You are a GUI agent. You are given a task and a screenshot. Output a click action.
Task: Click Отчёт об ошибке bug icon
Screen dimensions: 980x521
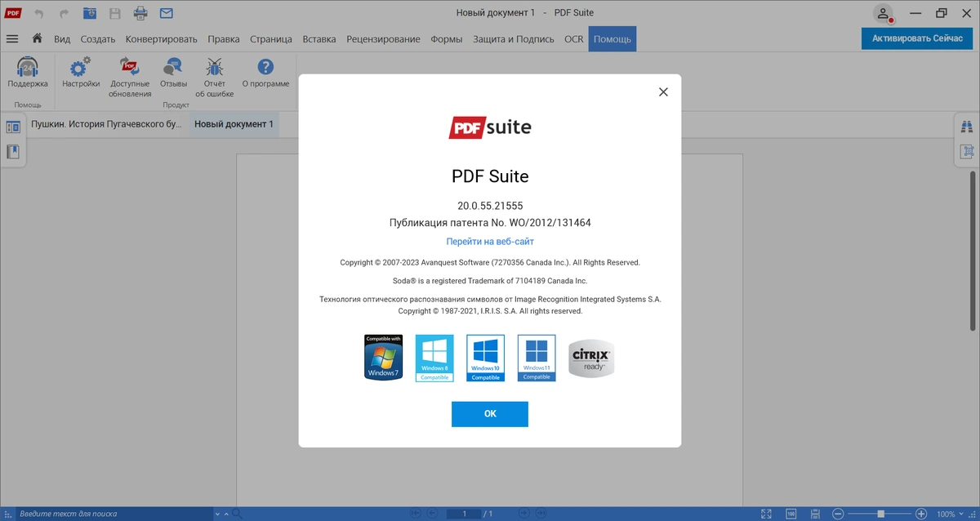(x=215, y=68)
